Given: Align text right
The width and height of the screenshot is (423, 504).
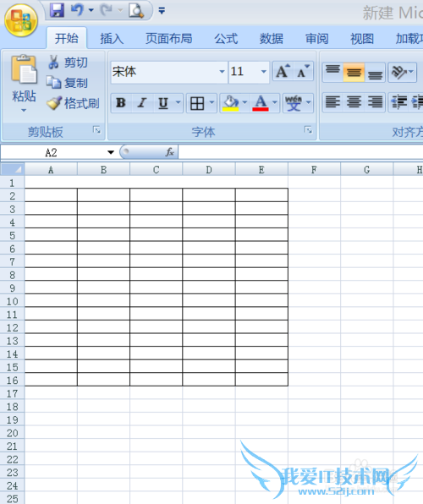Looking at the screenshot, I should 375,103.
